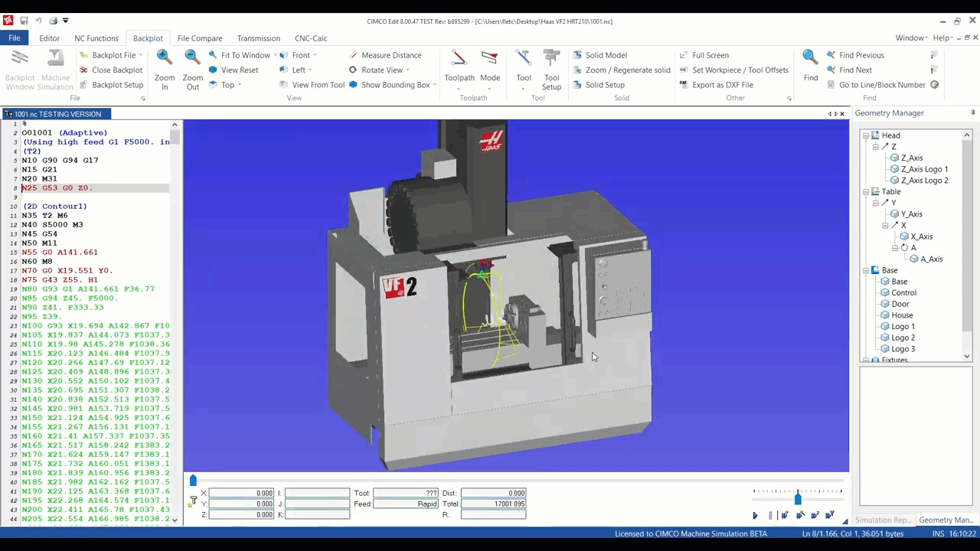
Task: Open the Window menu
Action: pyautogui.click(x=911, y=38)
